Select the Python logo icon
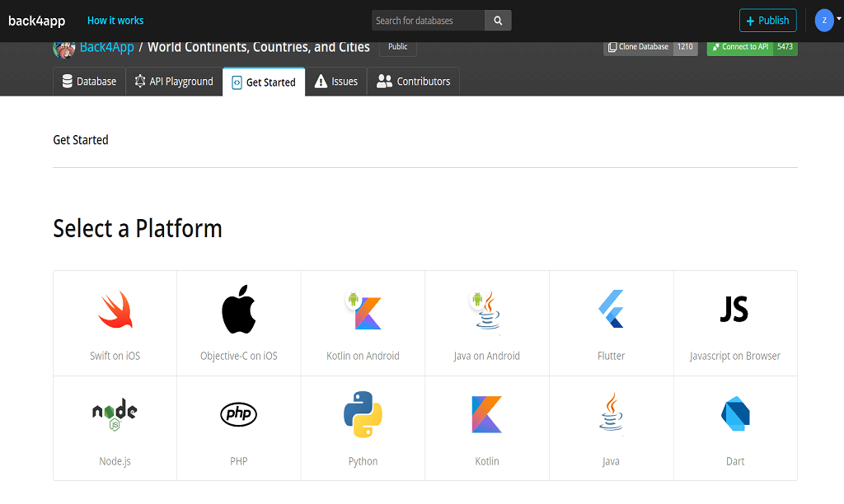 pyautogui.click(x=363, y=414)
